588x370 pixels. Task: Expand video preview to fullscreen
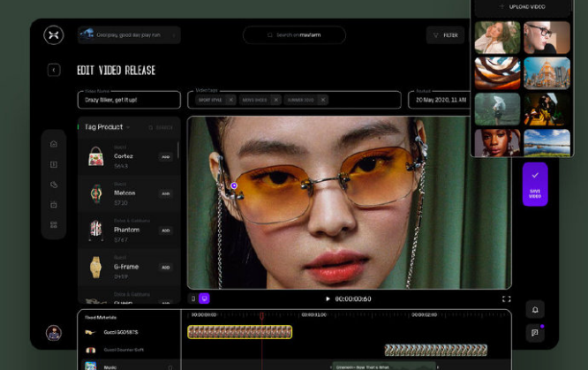tap(506, 299)
